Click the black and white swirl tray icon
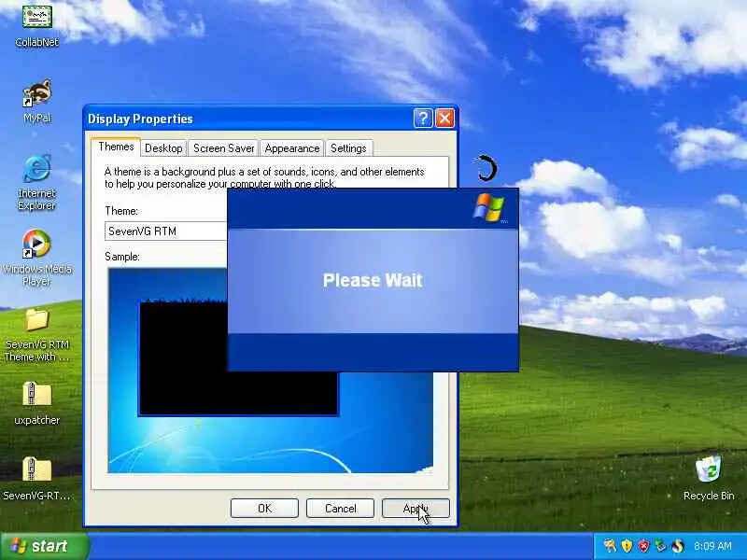747x560 pixels. [678, 545]
